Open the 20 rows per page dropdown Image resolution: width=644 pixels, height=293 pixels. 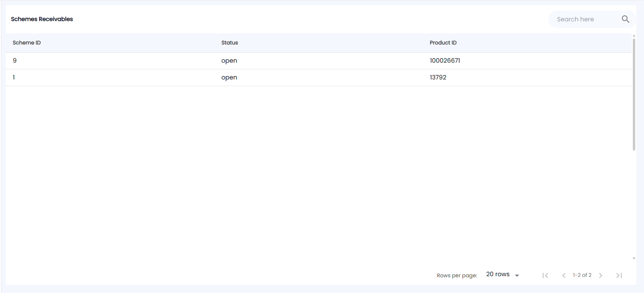503,274
